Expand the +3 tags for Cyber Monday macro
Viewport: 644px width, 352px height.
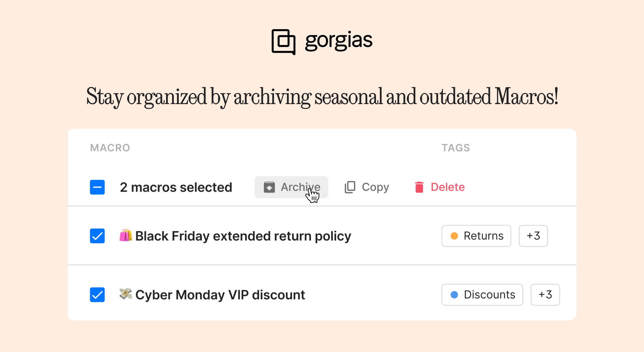point(546,295)
